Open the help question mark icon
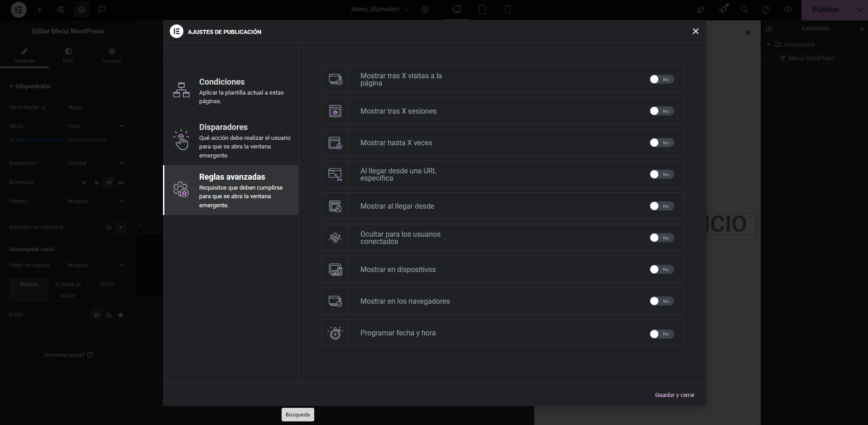The height and width of the screenshot is (425, 868). pos(766,10)
